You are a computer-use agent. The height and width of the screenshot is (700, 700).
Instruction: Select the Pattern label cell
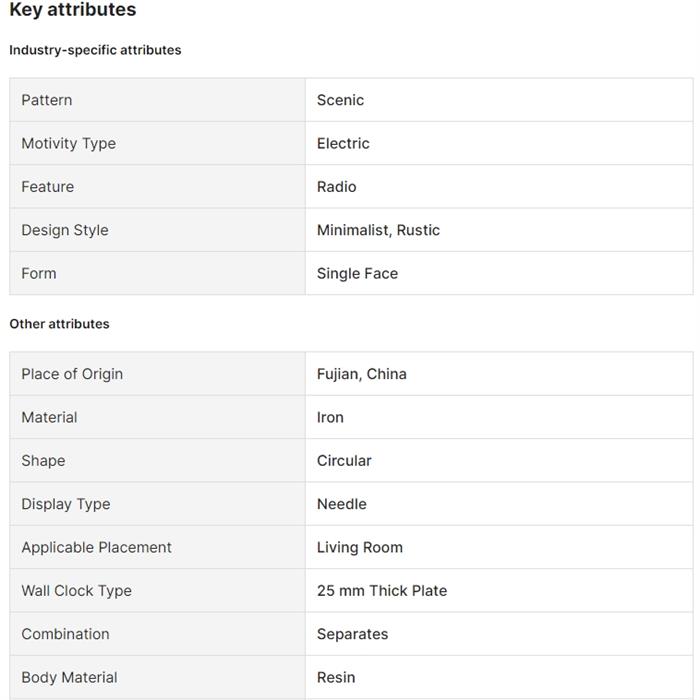coord(47,100)
